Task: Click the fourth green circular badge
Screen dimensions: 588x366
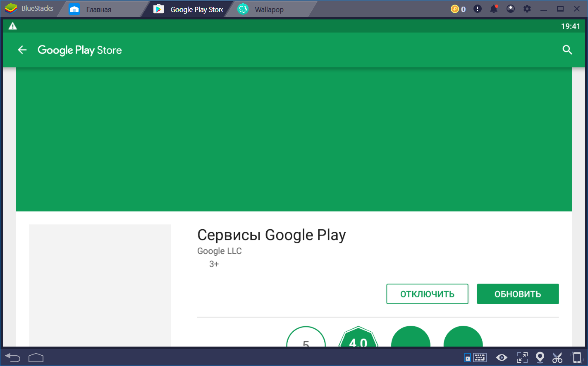Action: (x=463, y=337)
